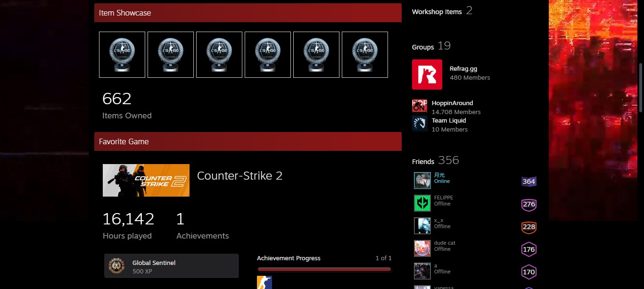Open the full Friends list
644x289 pixels.
pyautogui.click(x=423, y=161)
